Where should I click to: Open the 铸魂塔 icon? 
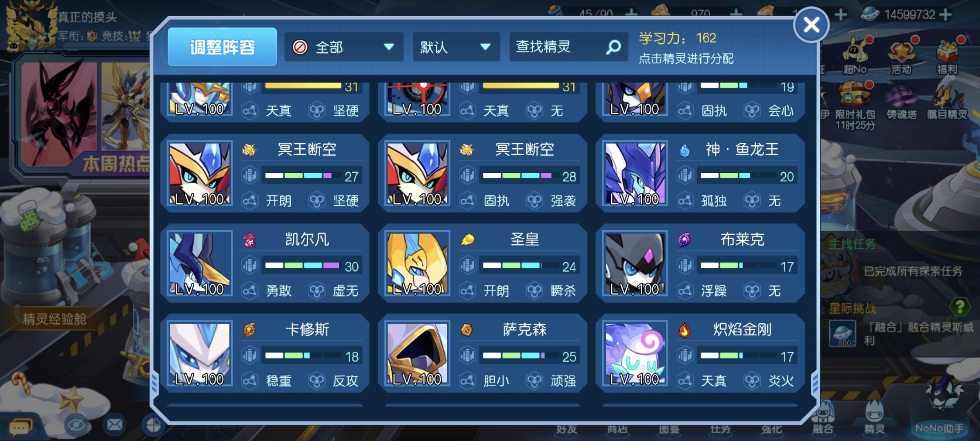point(902,102)
